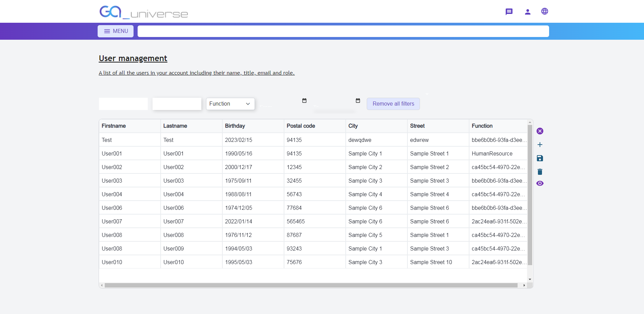
Task: Click the table scroll up arrow
Action: (530, 122)
